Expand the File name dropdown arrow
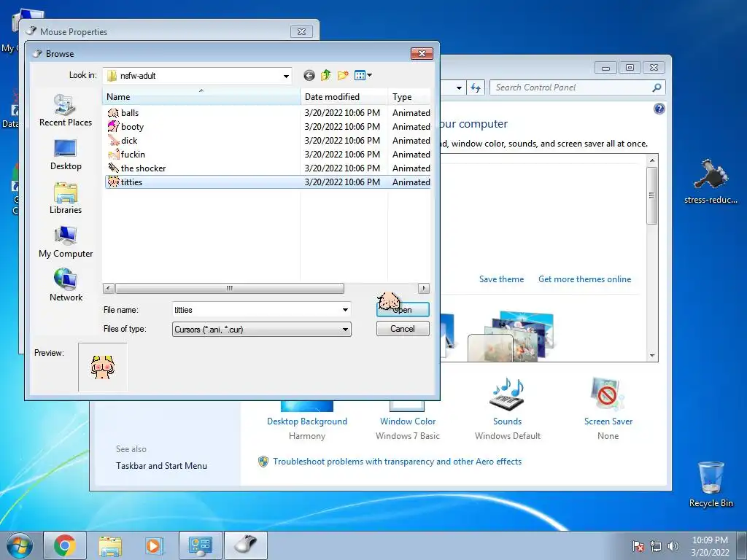 345,310
